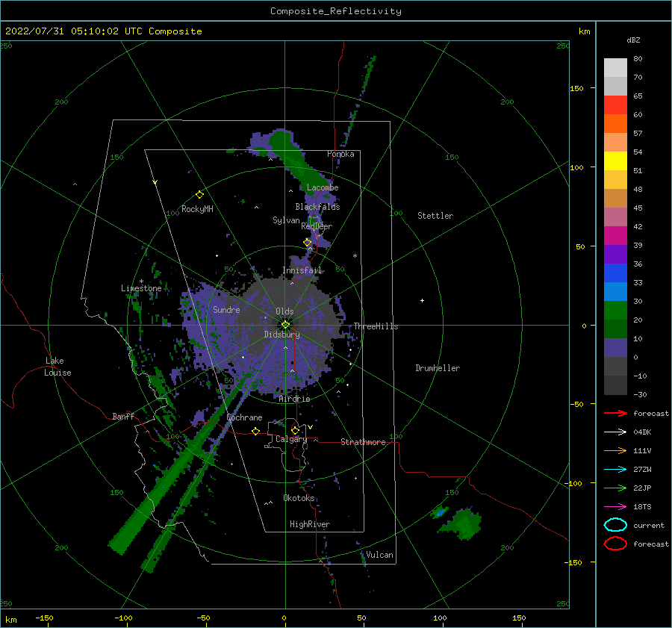Click the yellow diamond marker at Calgary
The height and width of the screenshot is (628, 672).
click(295, 430)
